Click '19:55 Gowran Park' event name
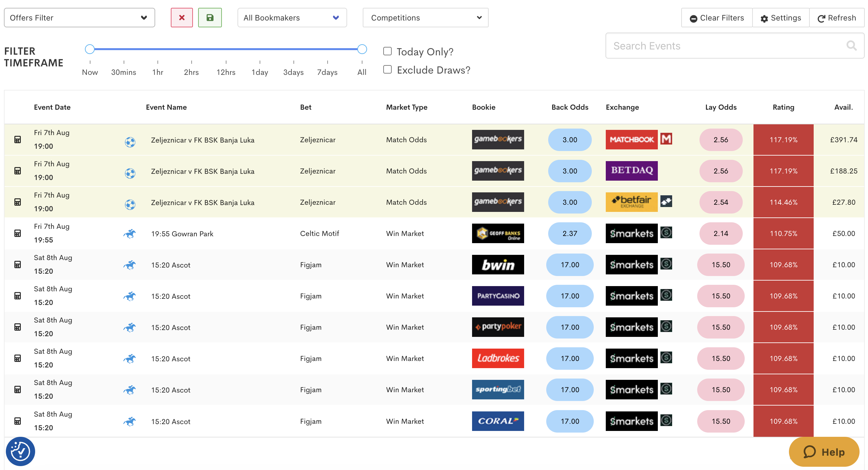Screen dimensions: 868x470 click(182, 234)
